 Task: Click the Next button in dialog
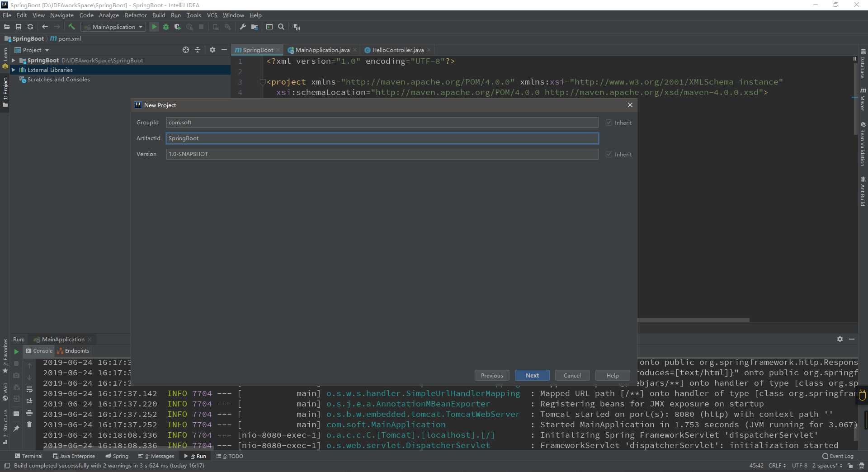tap(532, 375)
